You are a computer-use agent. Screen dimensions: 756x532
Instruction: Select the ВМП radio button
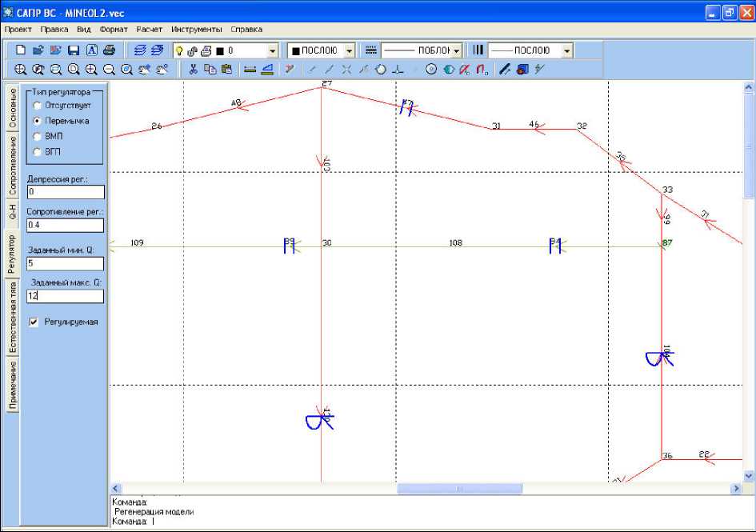click(37, 136)
